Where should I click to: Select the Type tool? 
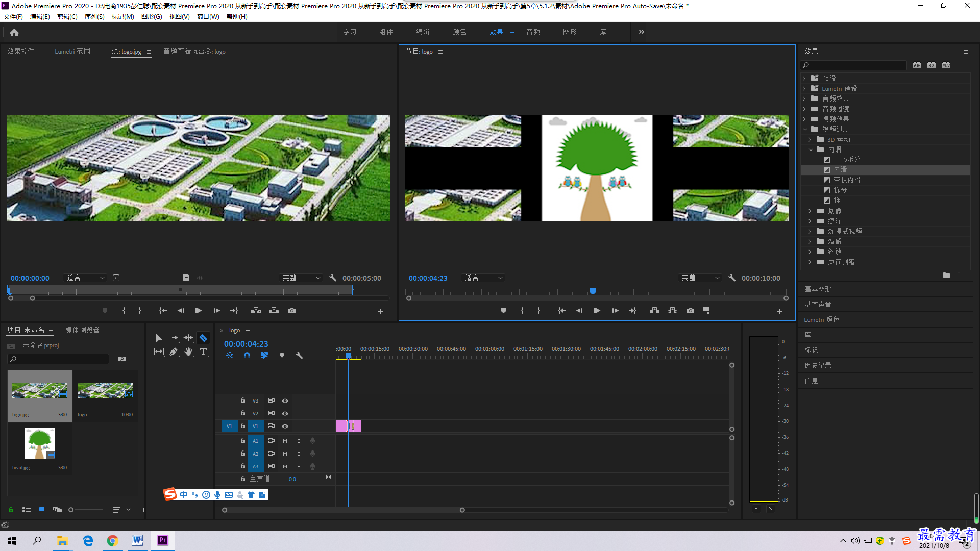pos(203,352)
